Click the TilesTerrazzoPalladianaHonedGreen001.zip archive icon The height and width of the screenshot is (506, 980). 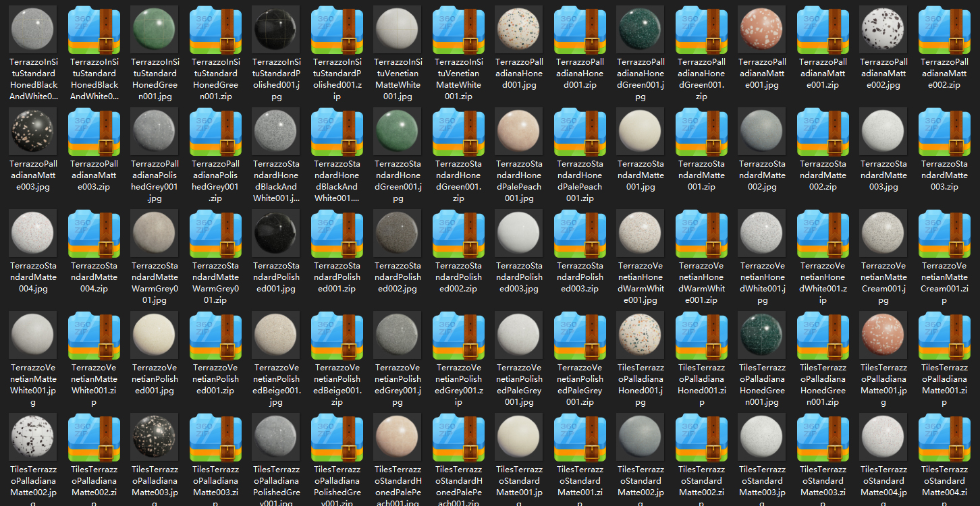[x=823, y=335]
